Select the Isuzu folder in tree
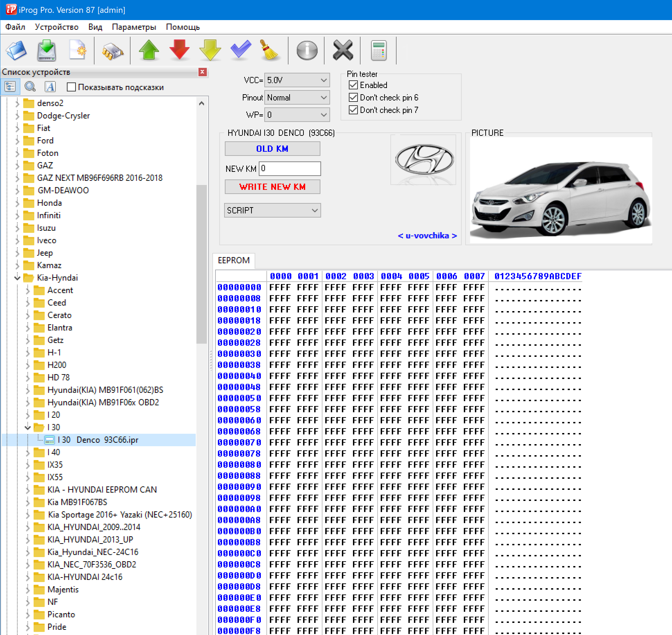Screen dimensions: 672x635 [46, 228]
